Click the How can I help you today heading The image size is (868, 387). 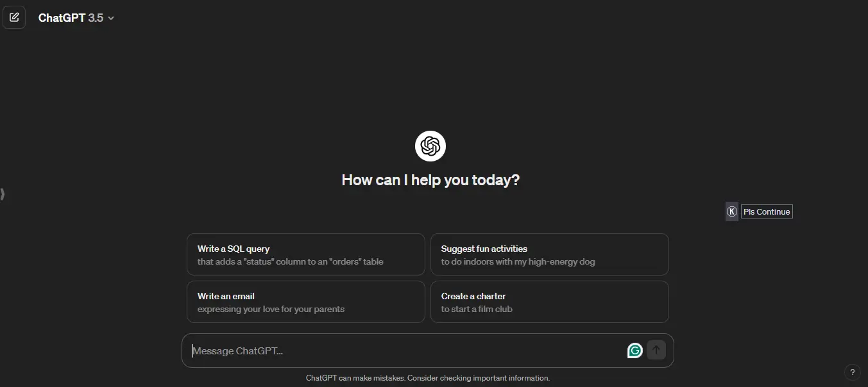coord(430,180)
